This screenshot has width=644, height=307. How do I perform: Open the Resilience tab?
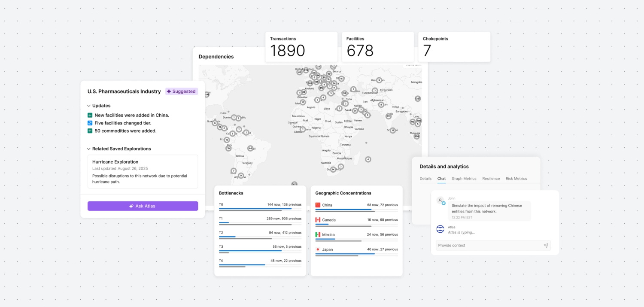pos(491,179)
